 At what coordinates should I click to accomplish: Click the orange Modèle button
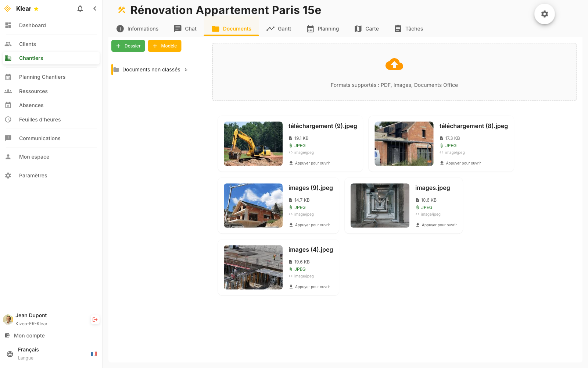tap(165, 46)
